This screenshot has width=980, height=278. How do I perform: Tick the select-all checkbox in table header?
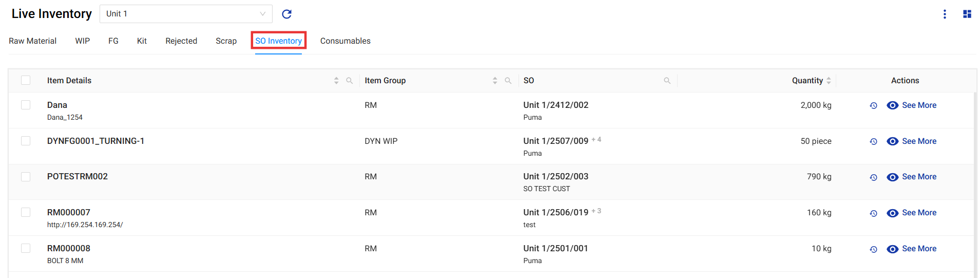click(x=26, y=80)
